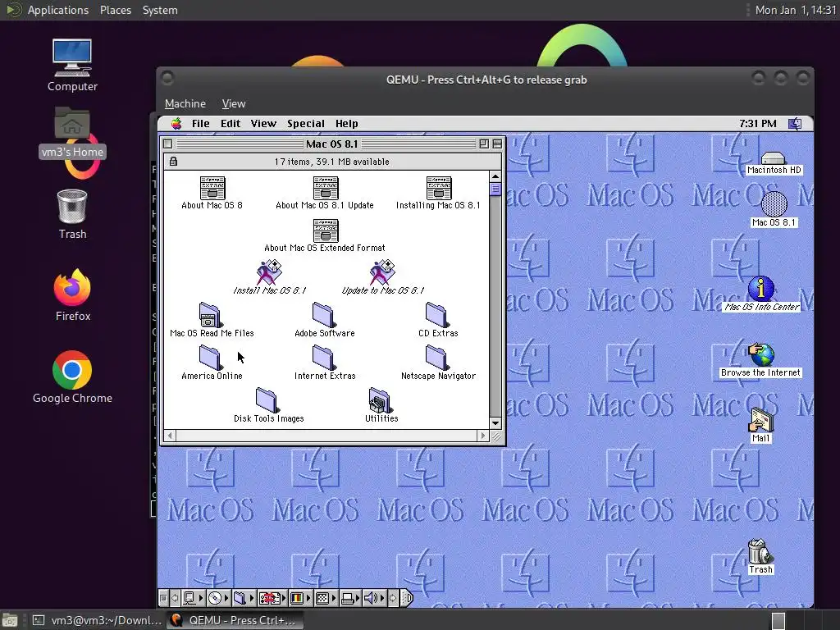Screen dimensions: 840x630
Task: Select the Install Mac OS 8.1 installer
Action: [x=269, y=277]
